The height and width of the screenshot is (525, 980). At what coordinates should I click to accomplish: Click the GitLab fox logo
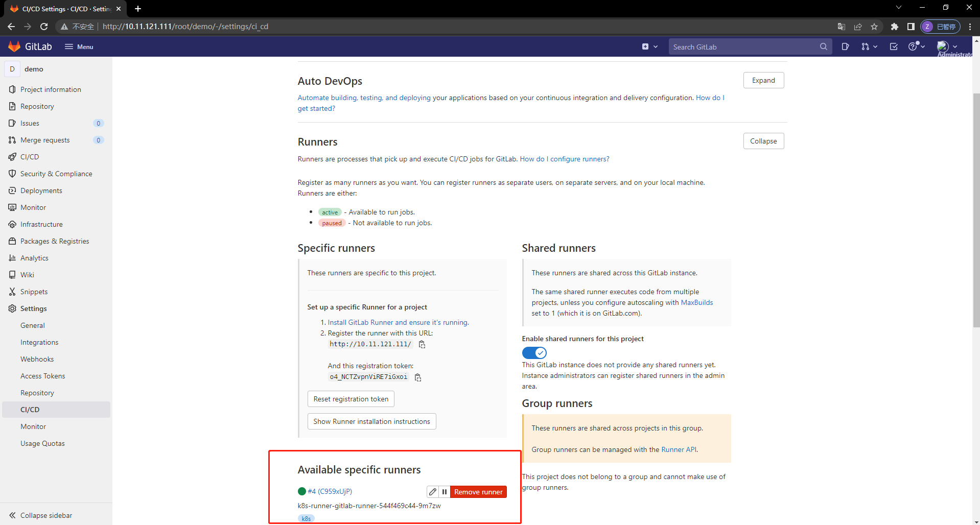point(14,46)
